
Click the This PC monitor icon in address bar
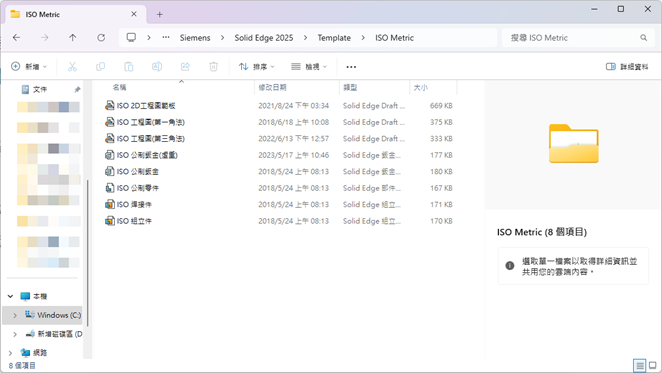coord(131,38)
